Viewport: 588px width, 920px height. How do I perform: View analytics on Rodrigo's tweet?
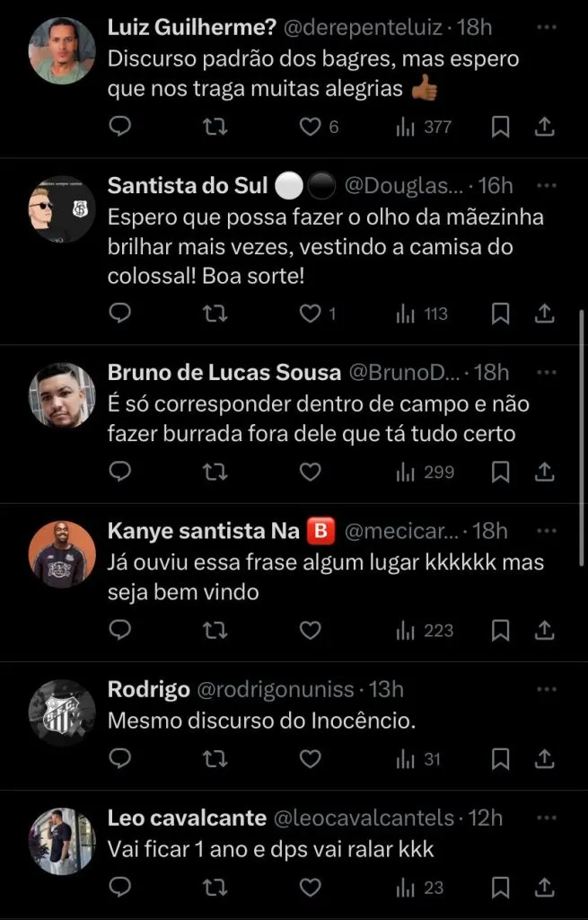[419, 760]
